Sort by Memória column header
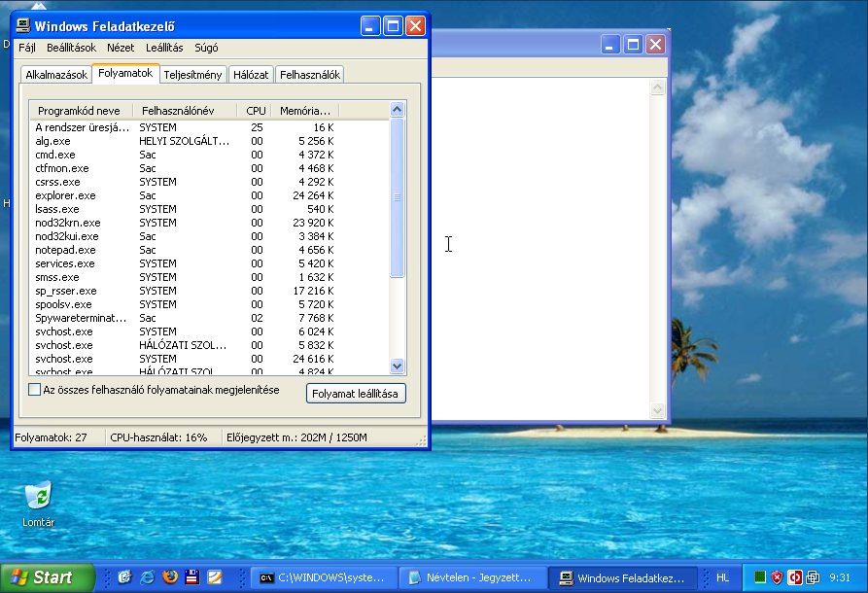The image size is (868, 593). click(305, 111)
